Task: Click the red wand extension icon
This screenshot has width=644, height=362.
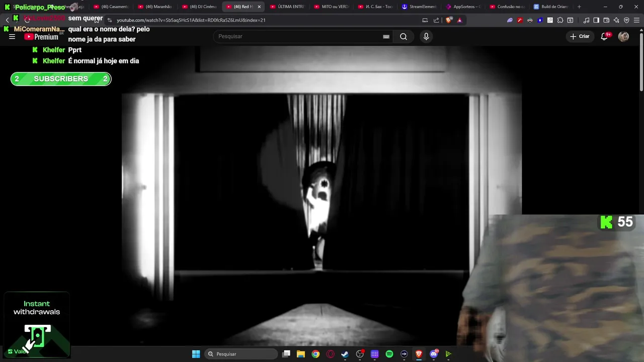Action: [520, 20]
